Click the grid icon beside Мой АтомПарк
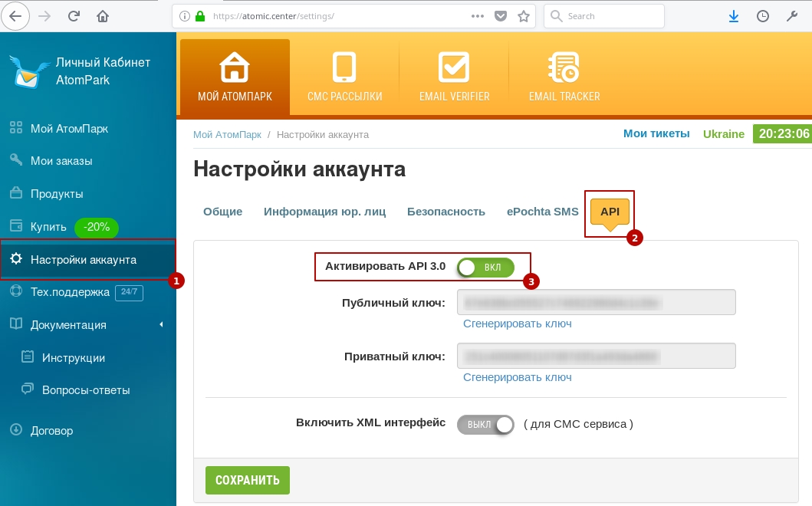The height and width of the screenshot is (506, 812). pyautogui.click(x=16, y=127)
